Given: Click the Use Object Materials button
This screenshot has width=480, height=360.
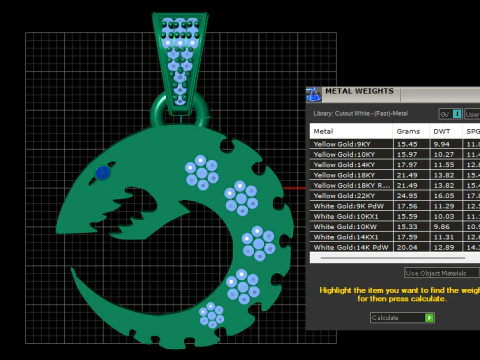Looking at the screenshot, I should 442,273.
